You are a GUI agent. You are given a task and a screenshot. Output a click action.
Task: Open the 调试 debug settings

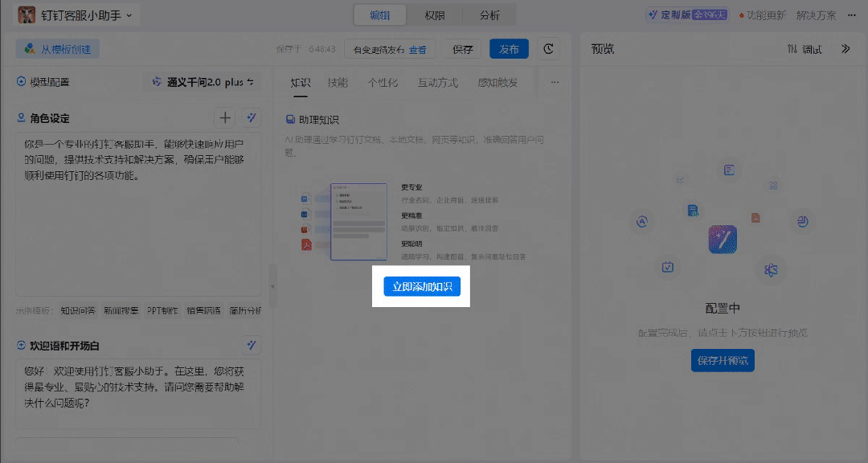click(805, 49)
